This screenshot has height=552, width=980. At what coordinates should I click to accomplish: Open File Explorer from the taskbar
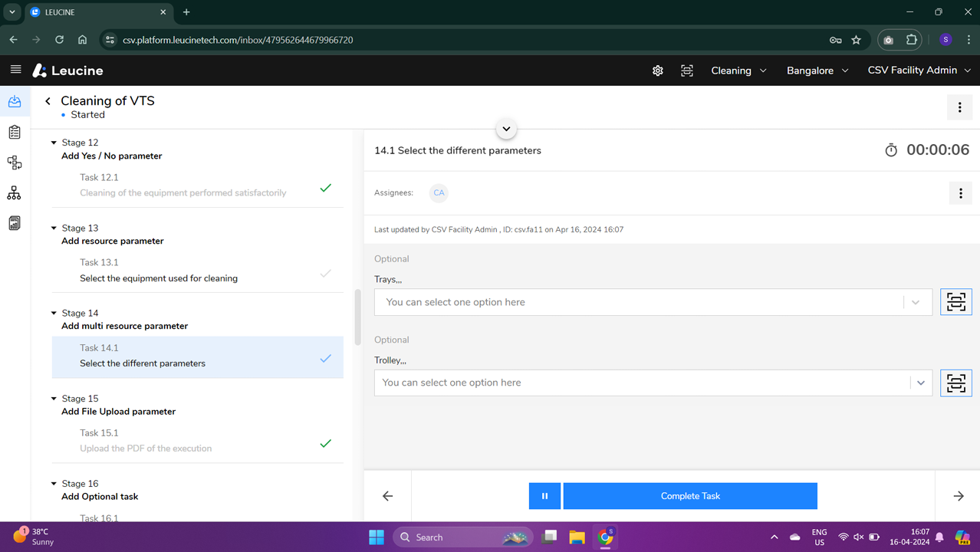coord(577,537)
